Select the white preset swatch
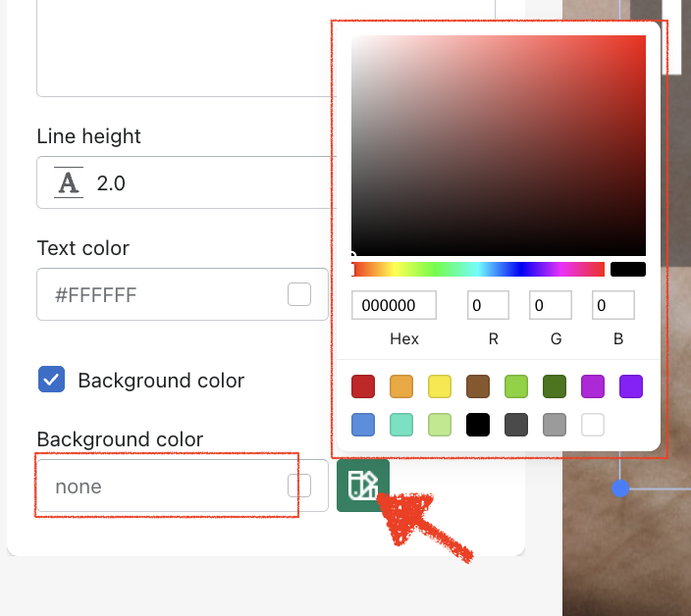Viewport: 691px width, 616px height. 593,425
